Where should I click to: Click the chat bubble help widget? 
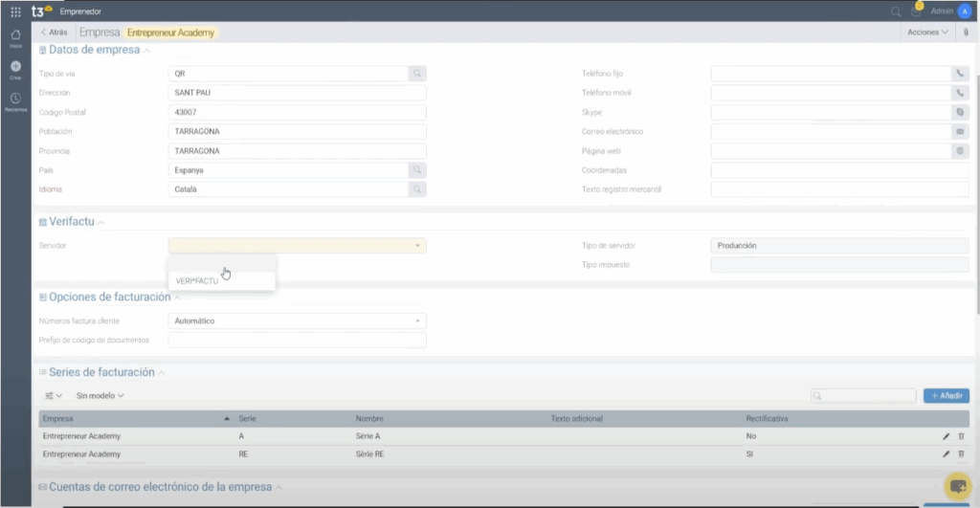pyautogui.click(x=958, y=486)
